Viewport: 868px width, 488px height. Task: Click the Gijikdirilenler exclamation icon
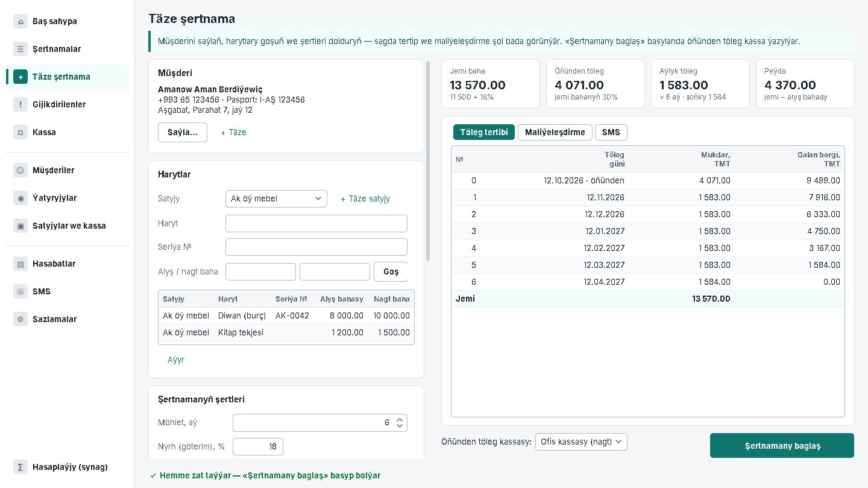(20, 104)
